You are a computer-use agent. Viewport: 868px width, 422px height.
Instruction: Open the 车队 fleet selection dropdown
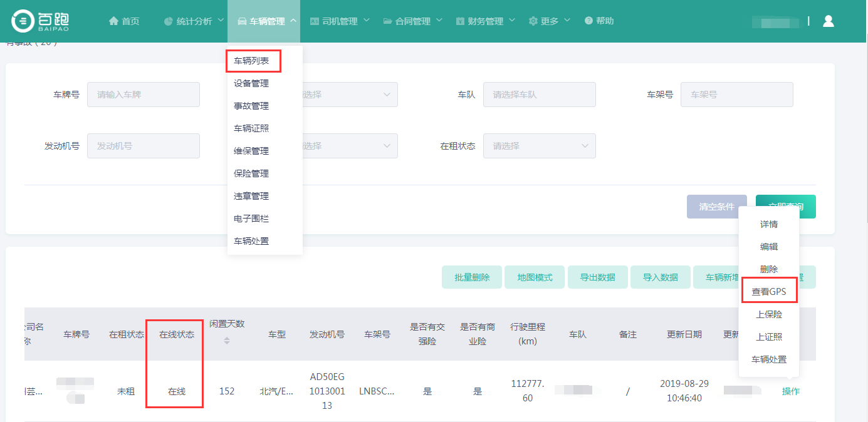539,95
